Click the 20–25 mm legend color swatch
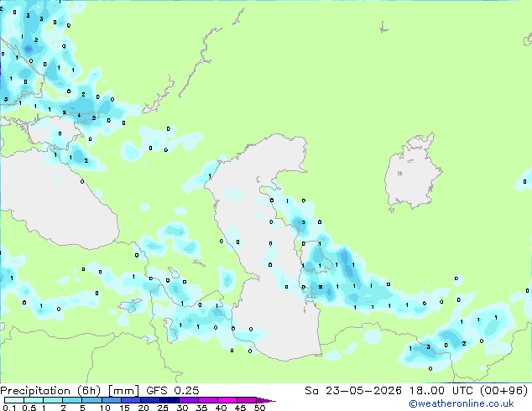Screen dimensions: 532x411 tap(149, 400)
